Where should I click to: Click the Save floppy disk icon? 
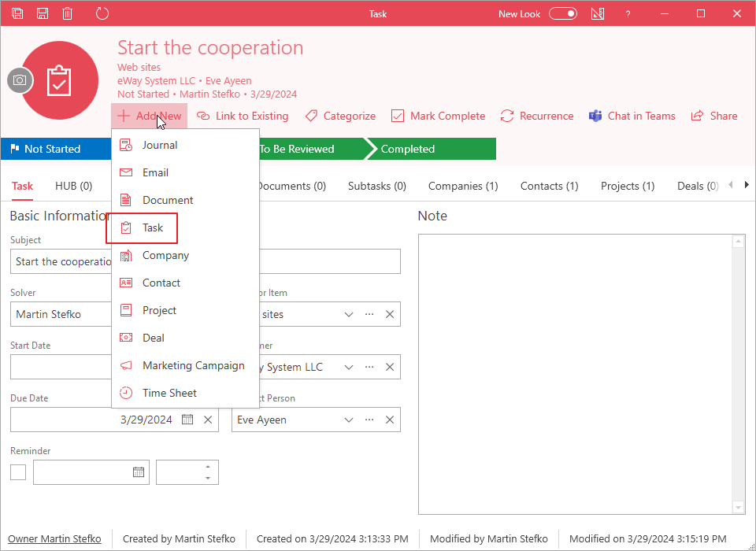point(43,13)
